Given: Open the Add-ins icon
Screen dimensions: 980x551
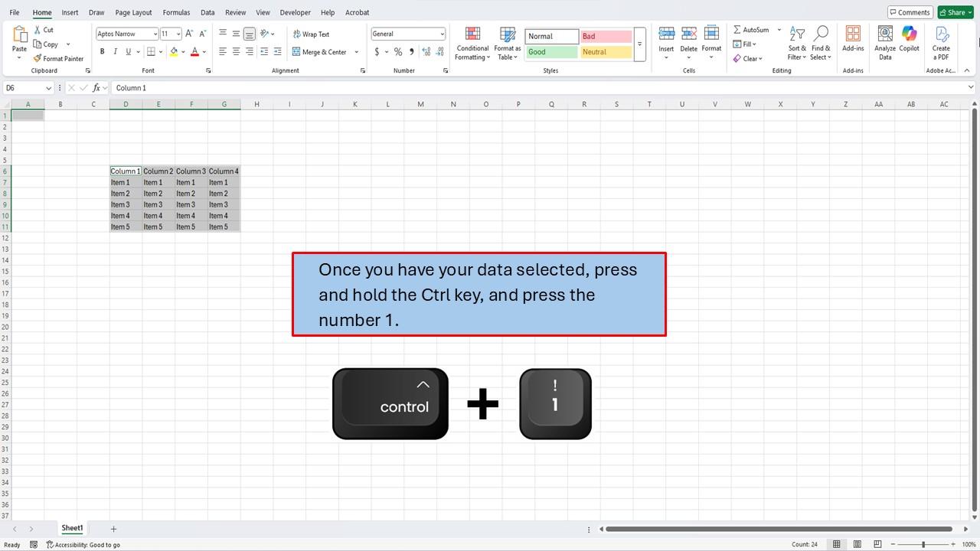Looking at the screenshot, I should 853,38.
